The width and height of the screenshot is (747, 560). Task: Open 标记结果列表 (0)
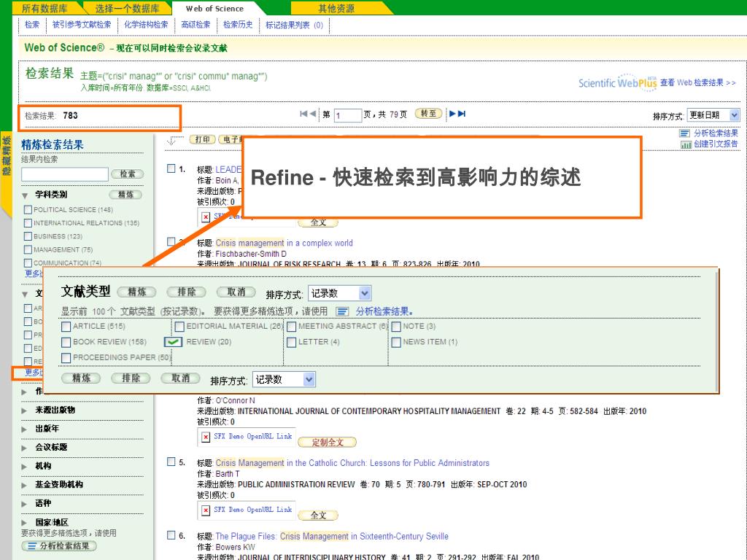click(294, 26)
